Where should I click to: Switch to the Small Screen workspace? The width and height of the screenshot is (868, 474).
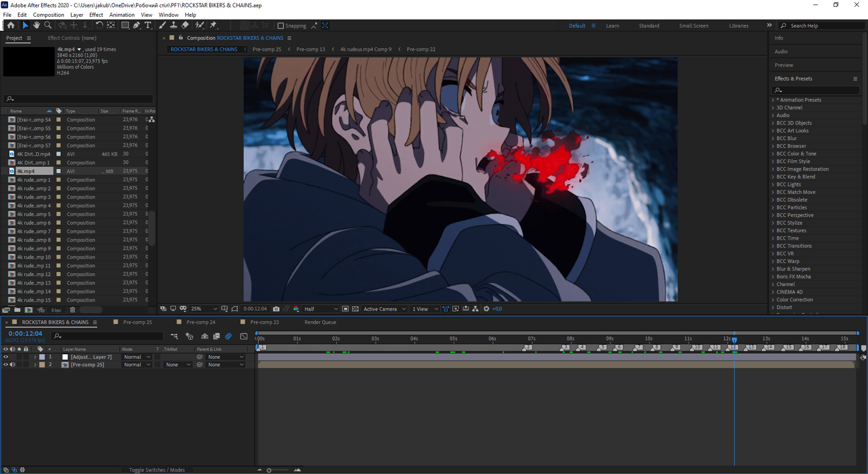[693, 26]
